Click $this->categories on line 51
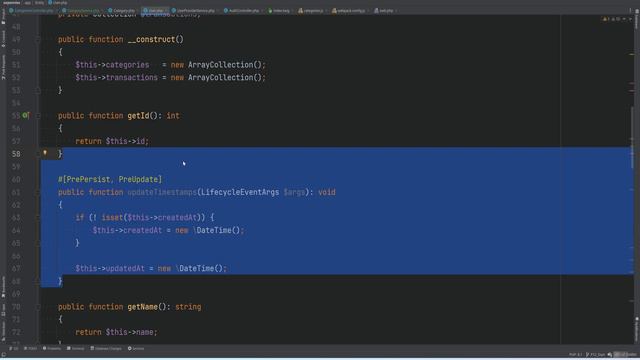The height and width of the screenshot is (360, 640). tap(112, 65)
